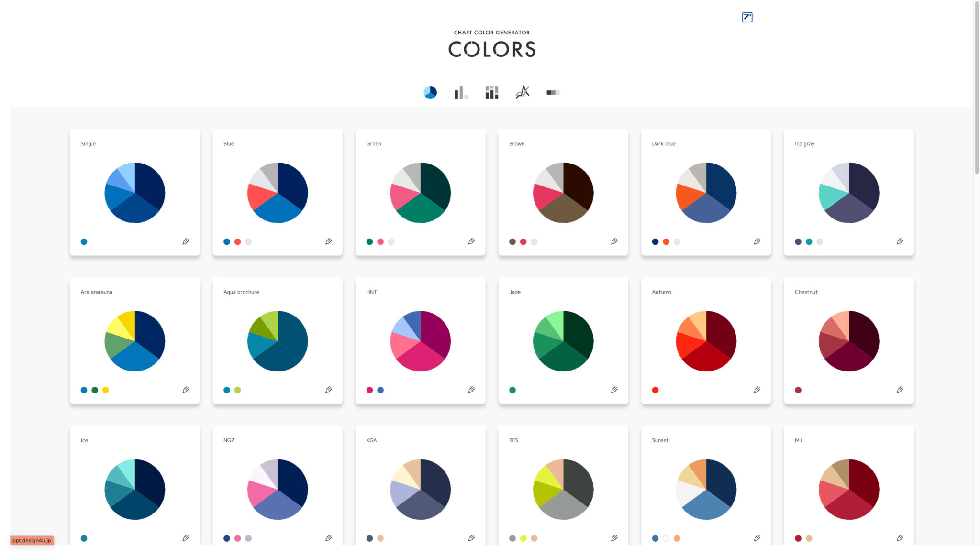The image size is (980, 557).
Task: Select the horizontal bar chart icon
Action: [x=553, y=92]
